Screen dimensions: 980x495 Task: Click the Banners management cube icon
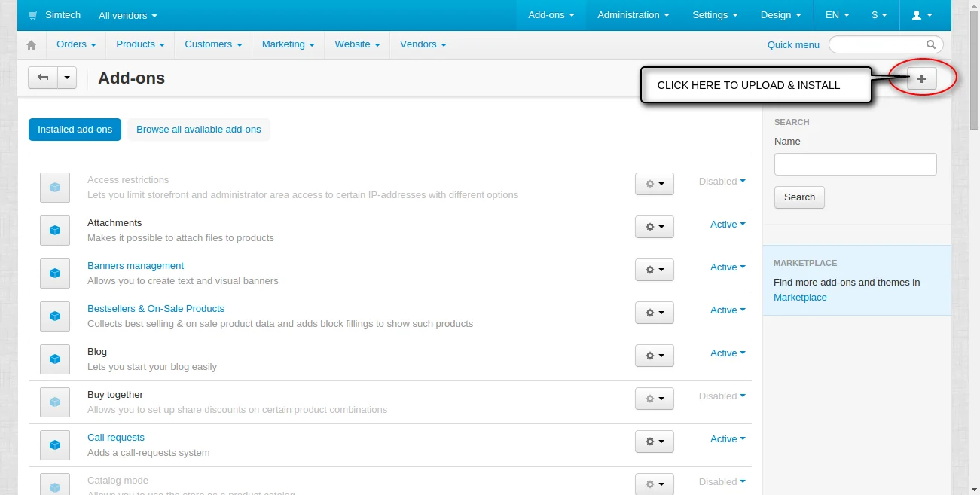(55, 273)
